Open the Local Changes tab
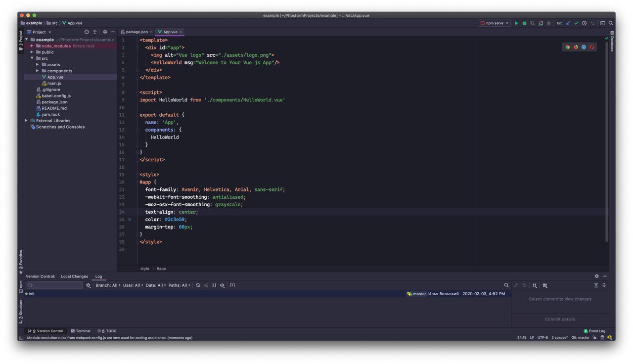This screenshot has width=633, height=364. pos(75,276)
